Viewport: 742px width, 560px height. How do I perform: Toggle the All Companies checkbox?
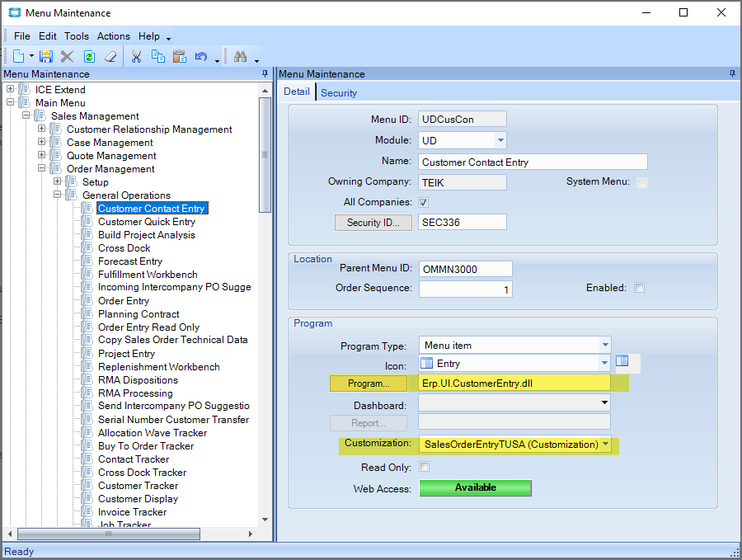pyautogui.click(x=424, y=203)
